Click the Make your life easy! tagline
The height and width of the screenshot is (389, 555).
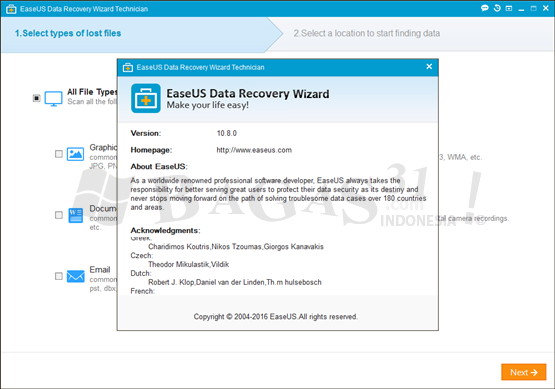click(207, 105)
